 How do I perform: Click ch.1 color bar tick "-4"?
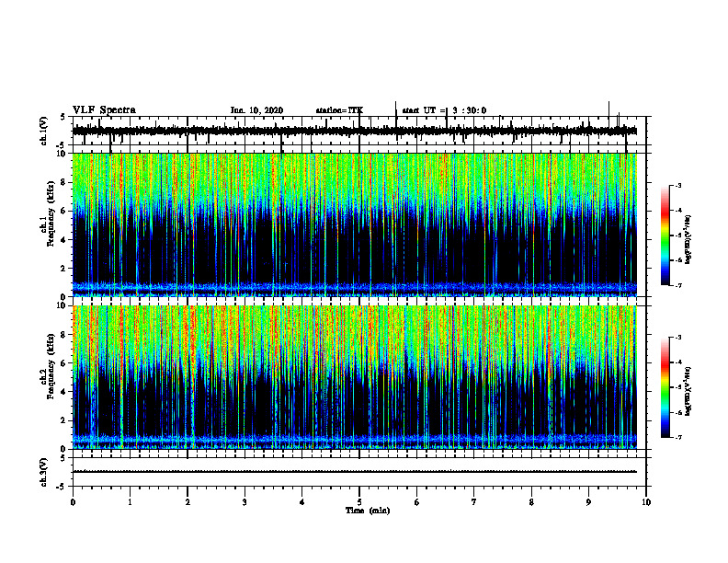tap(678, 211)
